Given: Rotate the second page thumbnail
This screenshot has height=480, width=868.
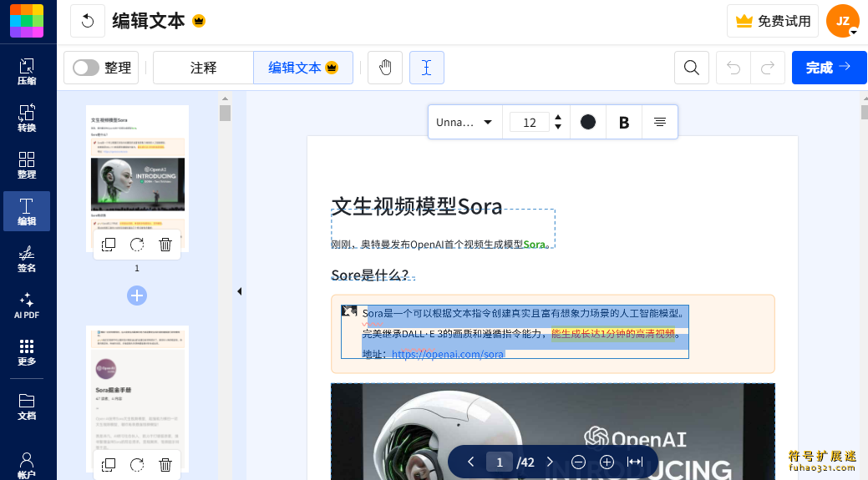Looking at the screenshot, I should pyautogui.click(x=137, y=465).
